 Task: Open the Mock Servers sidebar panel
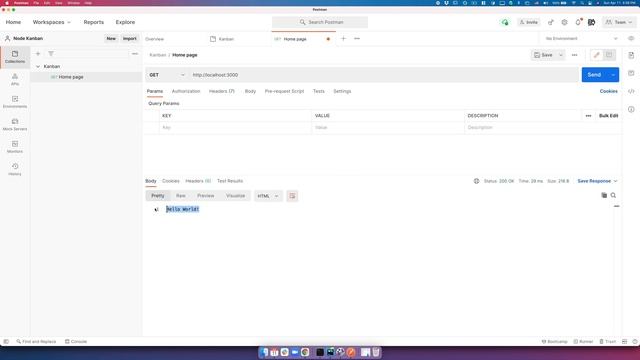[15, 124]
